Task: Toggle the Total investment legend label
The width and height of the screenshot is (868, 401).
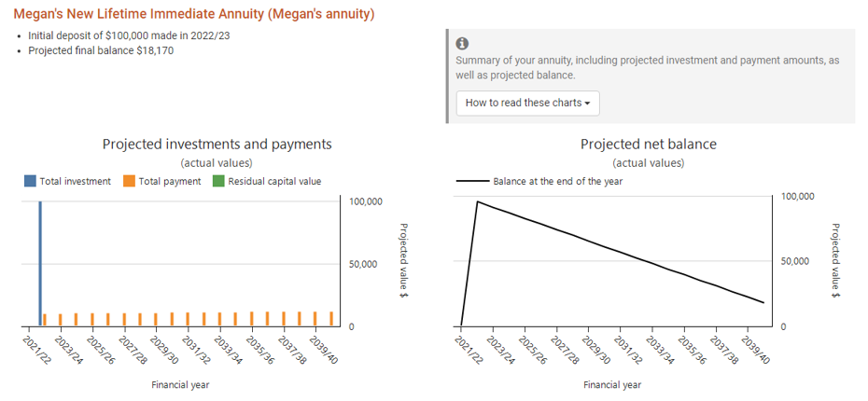Action: [x=75, y=181]
